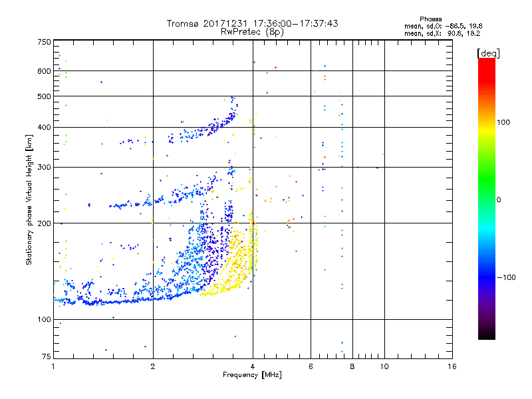This screenshot has width=532, height=399.
Task: Click the x-axis tick label '16'
Action: coord(452,366)
